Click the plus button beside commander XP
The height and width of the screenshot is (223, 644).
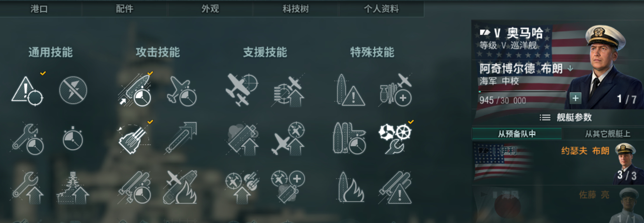click(x=576, y=98)
